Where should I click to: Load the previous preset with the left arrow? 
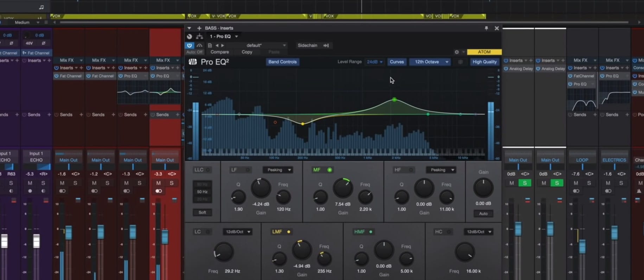tap(217, 45)
